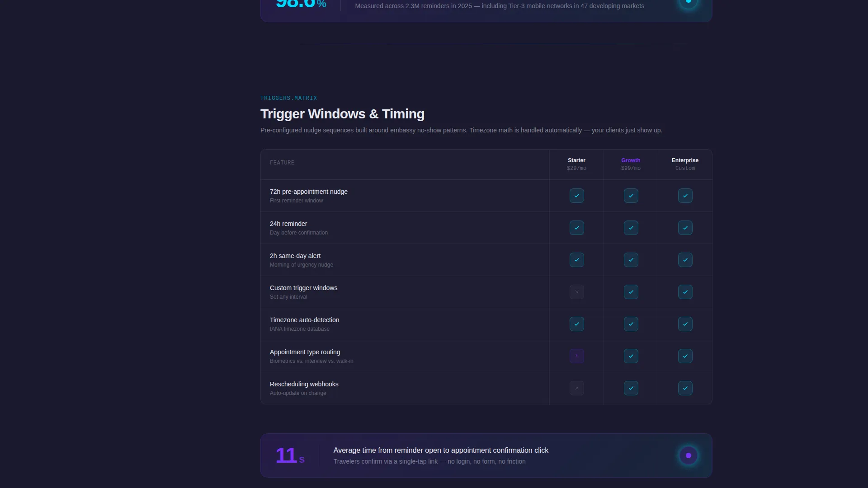
Task: Select the Starter $29/mo plan header
Action: point(576,164)
